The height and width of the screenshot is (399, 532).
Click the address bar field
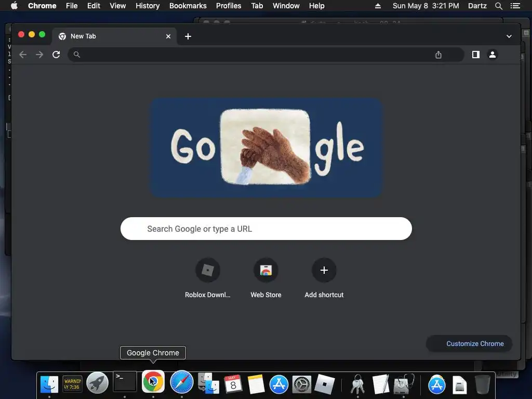point(266,54)
